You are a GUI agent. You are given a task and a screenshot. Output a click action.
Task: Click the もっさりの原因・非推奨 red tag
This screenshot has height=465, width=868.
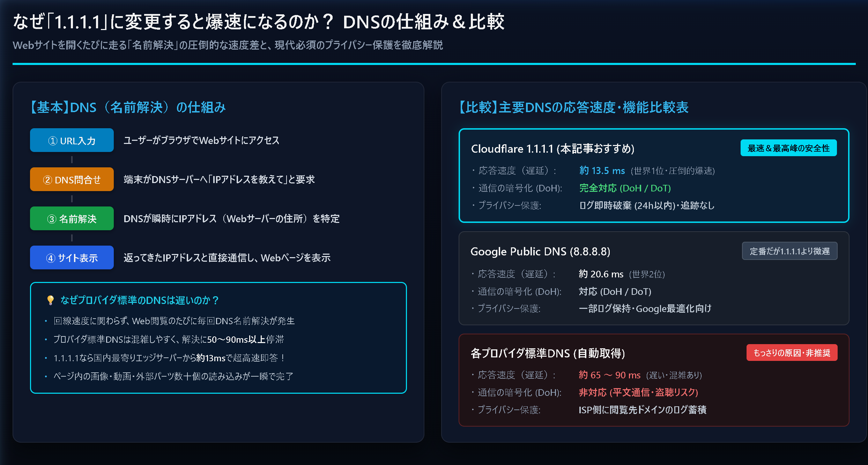click(792, 353)
